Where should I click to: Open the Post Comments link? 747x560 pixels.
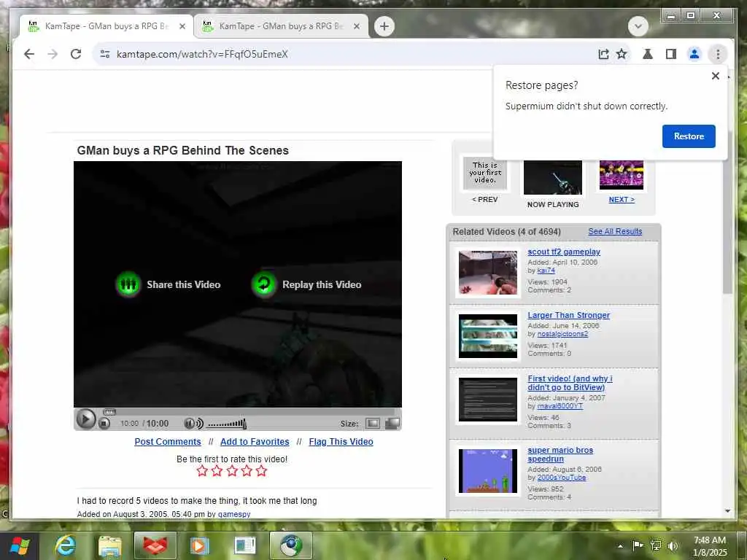click(x=168, y=441)
